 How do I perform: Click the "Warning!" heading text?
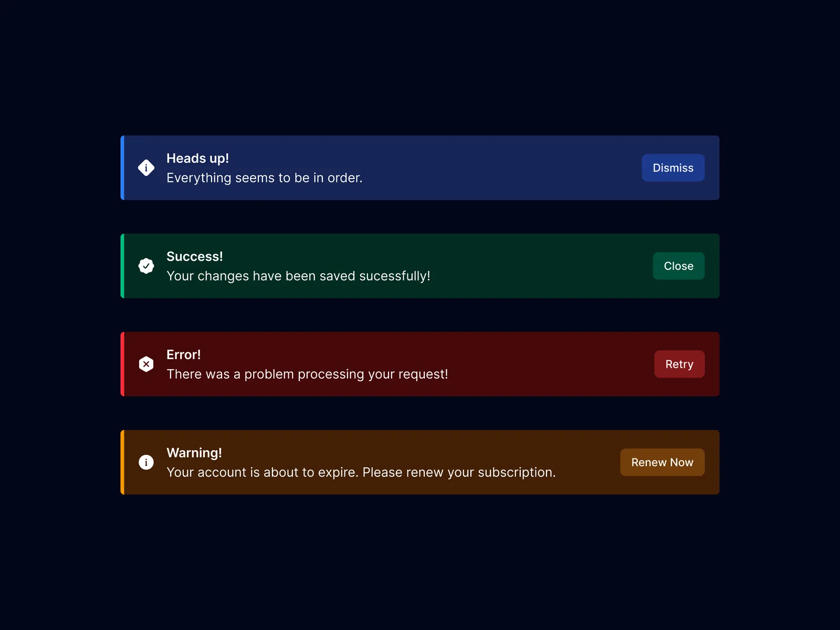click(x=194, y=453)
